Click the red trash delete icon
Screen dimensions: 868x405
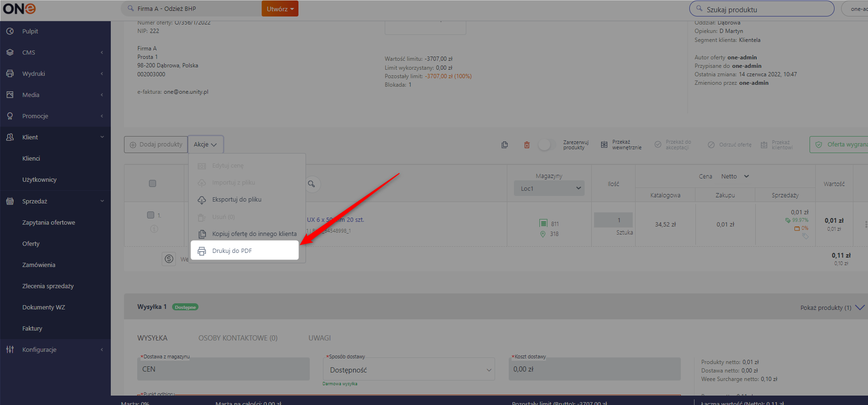click(x=527, y=145)
